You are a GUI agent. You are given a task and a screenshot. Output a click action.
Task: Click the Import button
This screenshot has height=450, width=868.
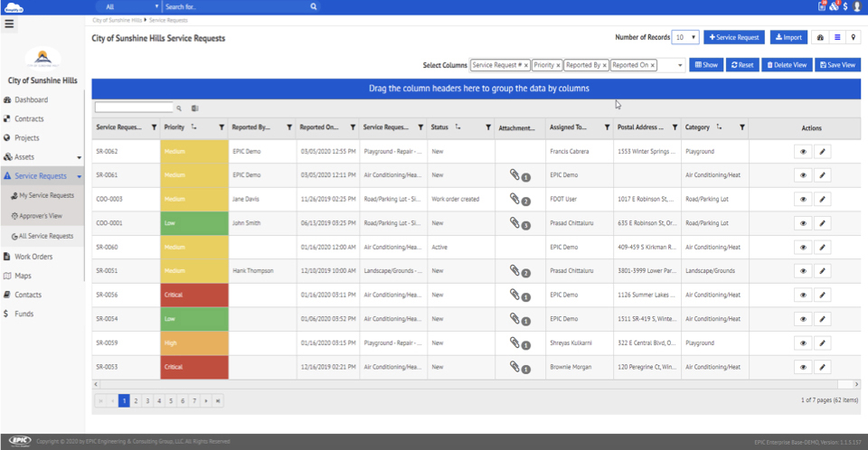(x=788, y=38)
